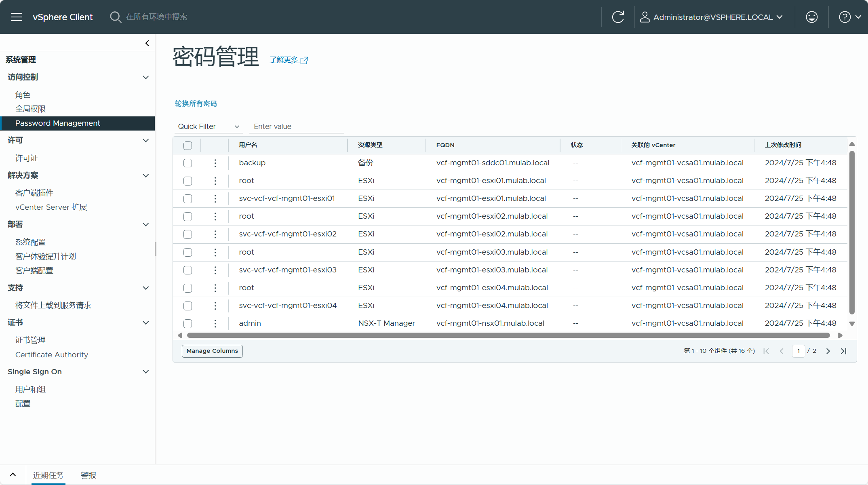Image resolution: width=868 pixels, height=485 pixels.
Task: Expand the bottom recent tasks panel
Action: [x=13, y=475]
